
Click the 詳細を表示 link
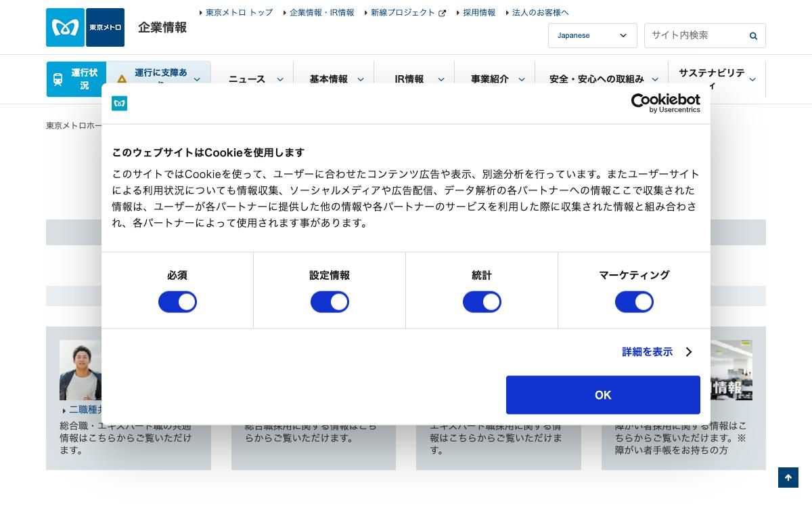(x=648, y=352)
